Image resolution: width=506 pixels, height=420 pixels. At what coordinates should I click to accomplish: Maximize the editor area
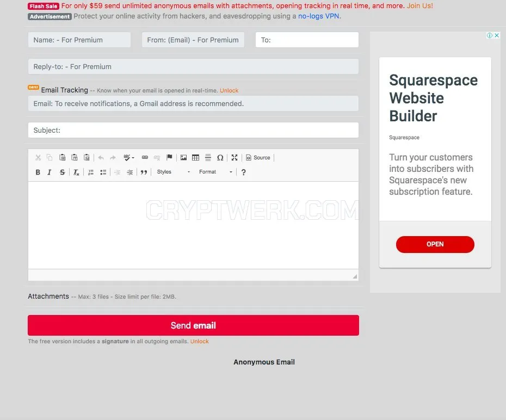235,157
